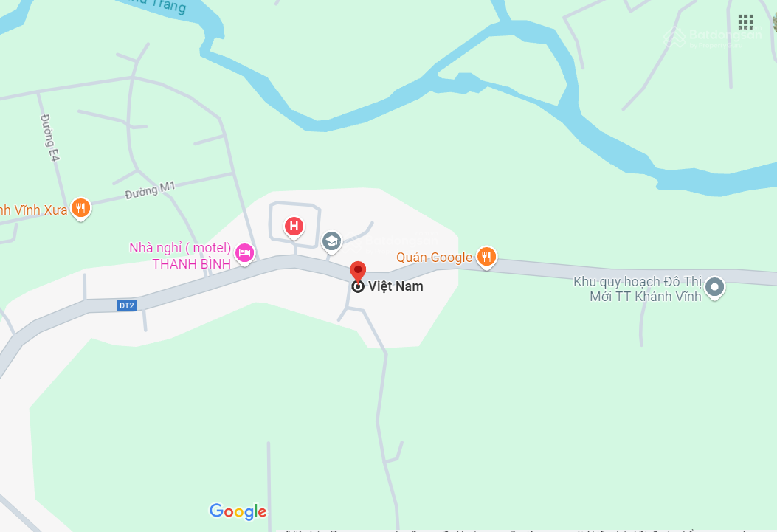Viewport: 777px width, 532px height.
Task: Click the Quán Google restaurant icon
Action: pyautogui.click(x=486, y=258)
